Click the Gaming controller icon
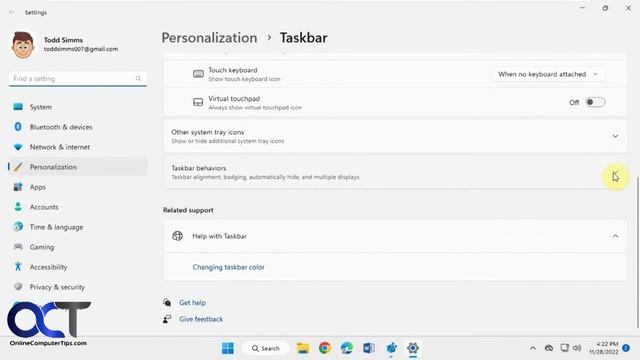 tap(18, 247)
